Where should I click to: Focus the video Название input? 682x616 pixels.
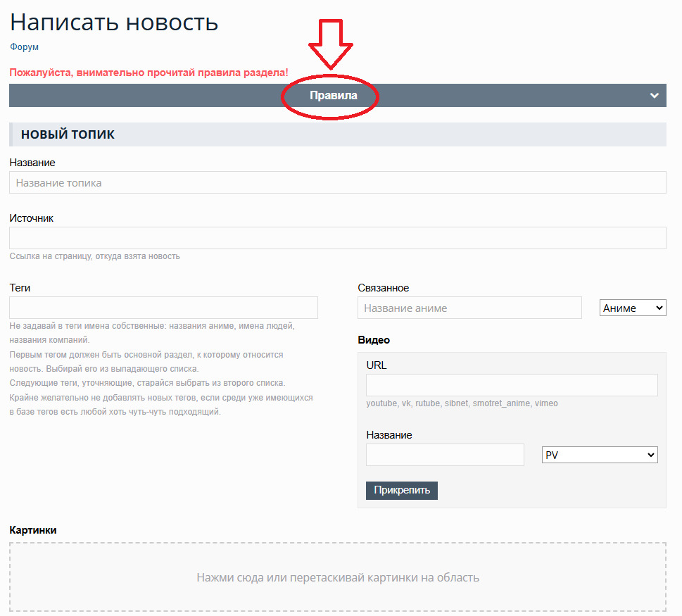[x=445, y=455]
